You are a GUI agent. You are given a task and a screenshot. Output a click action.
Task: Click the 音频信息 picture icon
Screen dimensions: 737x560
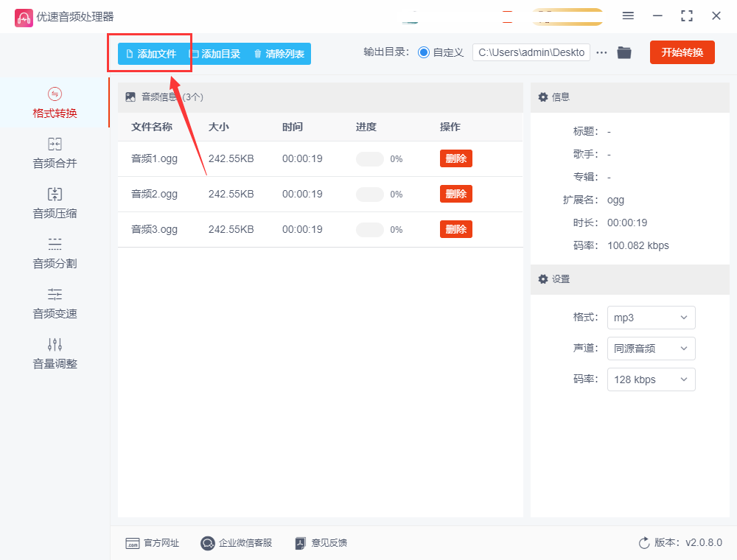click(130, 97)
